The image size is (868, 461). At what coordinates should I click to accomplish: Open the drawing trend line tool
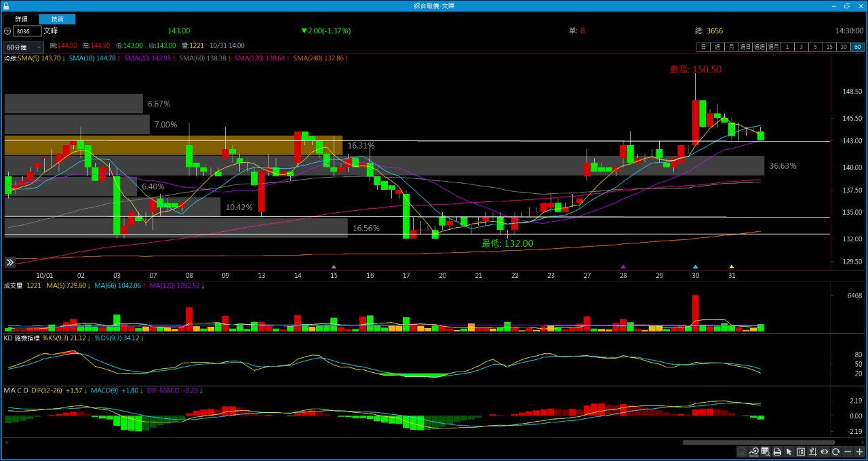754,452
